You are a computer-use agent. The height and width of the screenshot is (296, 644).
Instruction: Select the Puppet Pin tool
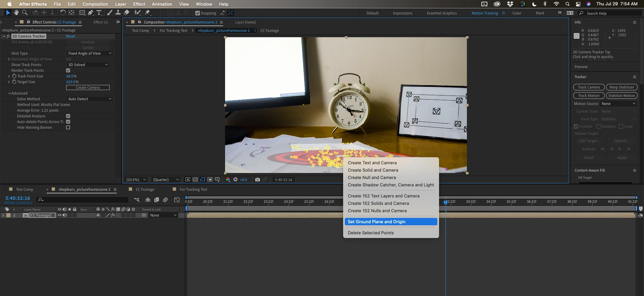click(148, 13)
